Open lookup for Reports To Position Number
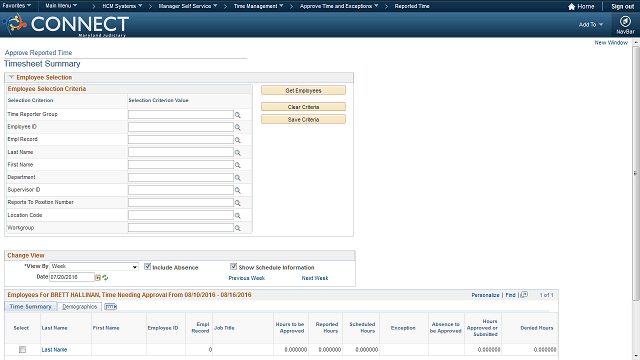This screenshot has width=640, height=360. [238, 203]
